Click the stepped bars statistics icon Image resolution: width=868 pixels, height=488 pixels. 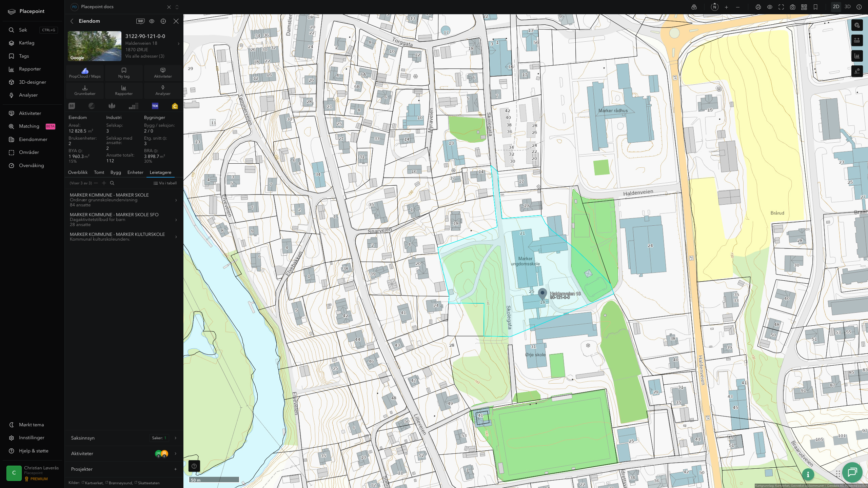pyautogui.click(x=134, y=106)
